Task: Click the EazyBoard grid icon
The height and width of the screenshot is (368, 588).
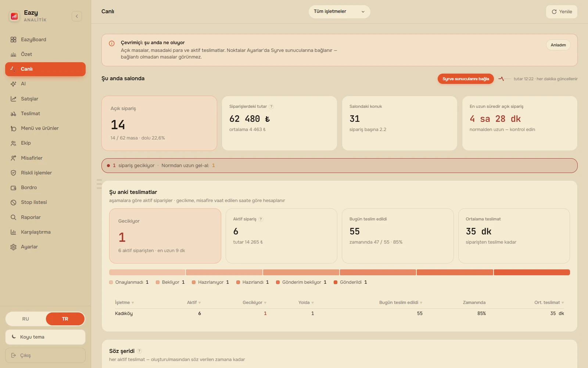Action: (14, 40)
